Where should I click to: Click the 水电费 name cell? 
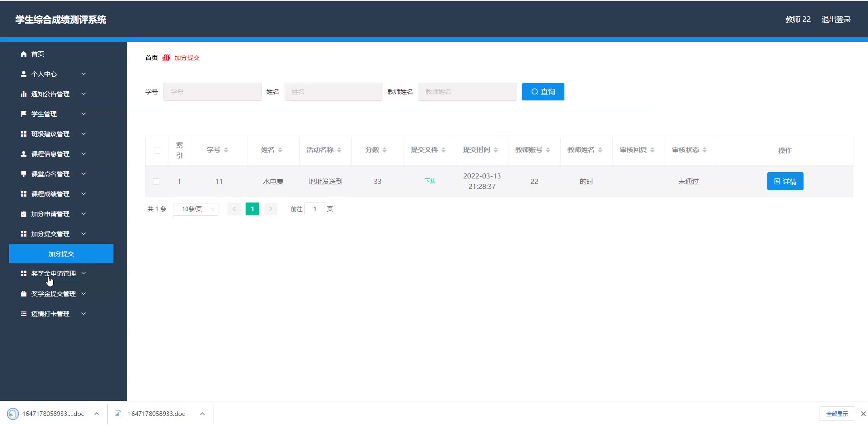pyautogui.click(x=273, y=182)
